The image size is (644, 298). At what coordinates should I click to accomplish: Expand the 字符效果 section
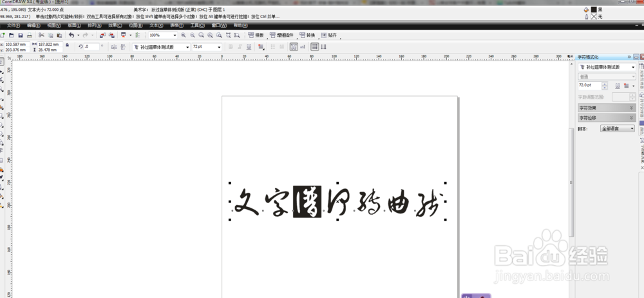[607, 108]
